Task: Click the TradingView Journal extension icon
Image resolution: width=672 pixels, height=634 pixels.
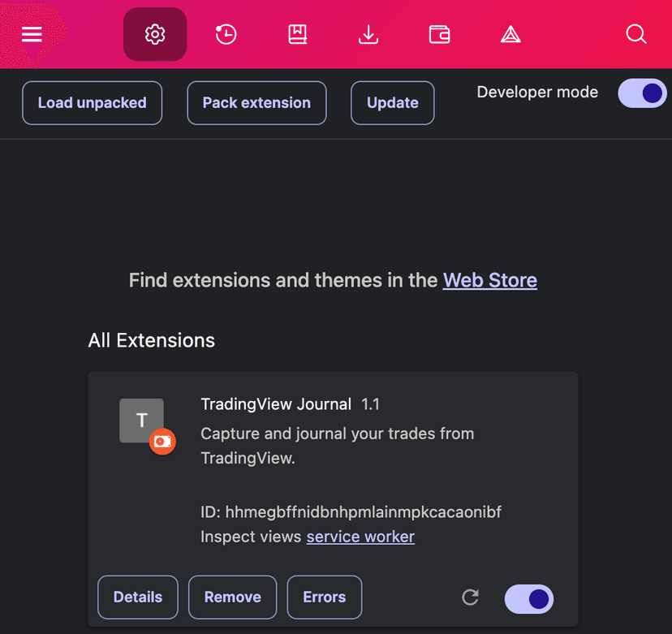Action: pyautogui.click(x=141, y=421)
